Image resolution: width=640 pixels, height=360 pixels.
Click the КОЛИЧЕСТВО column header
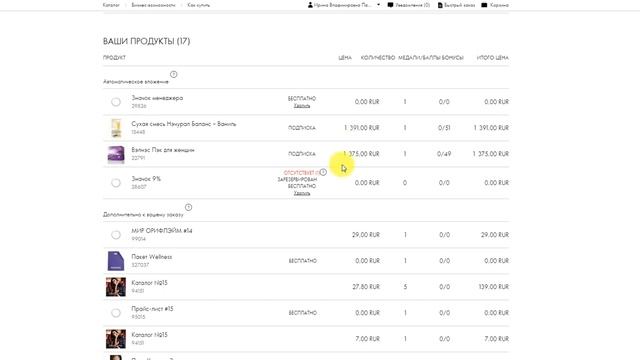[378, 58]
